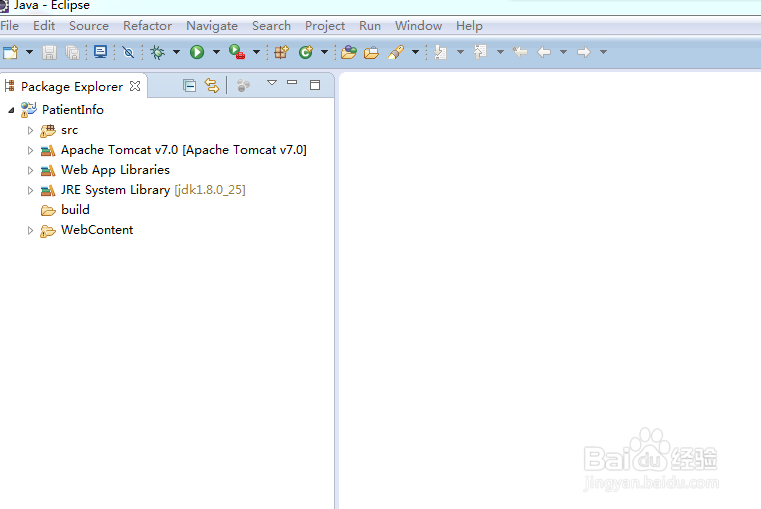Image resolution: width=761 pixels, height=509 pixels.
Task: Open the Refactor menu
Action: pos(147,26)
